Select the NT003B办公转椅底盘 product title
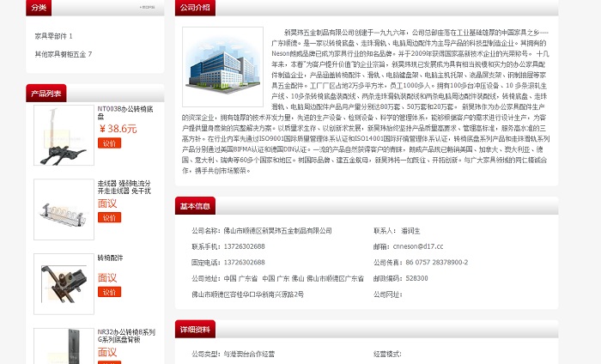601x364 pixels. click(x=124, y=112)
